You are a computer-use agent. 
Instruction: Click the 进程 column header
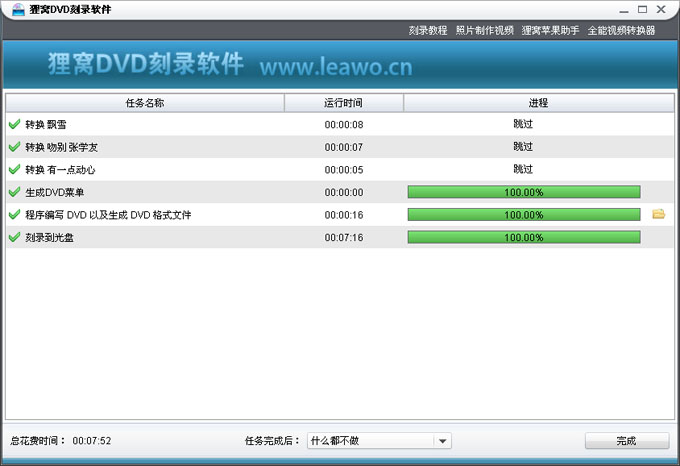pos(538,102)
